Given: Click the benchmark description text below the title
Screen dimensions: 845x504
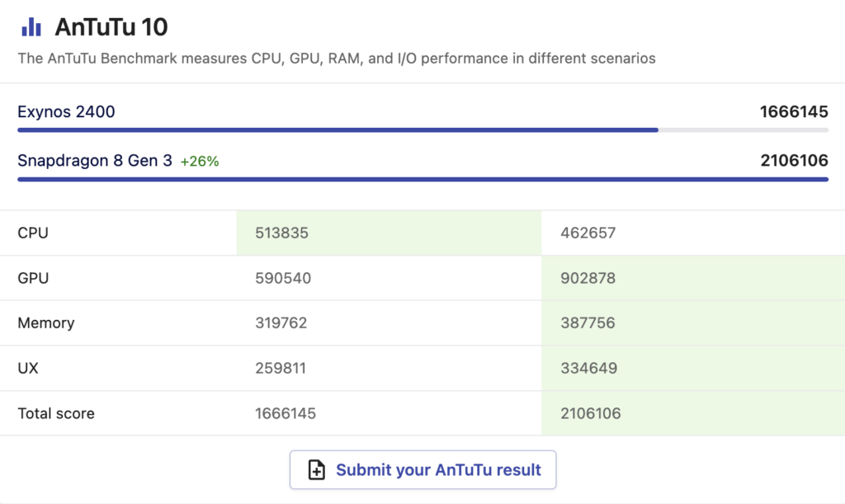Looking at the screenshot, I should 338,59.
